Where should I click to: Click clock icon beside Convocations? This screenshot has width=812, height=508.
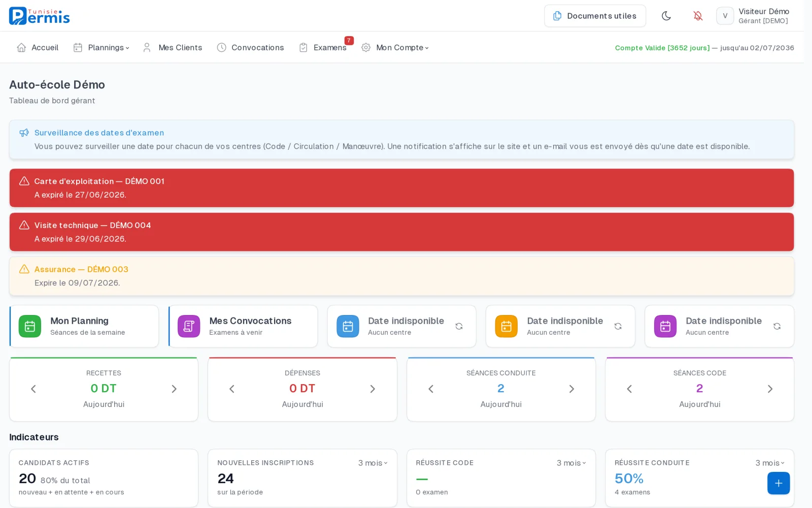tap(221, 47)
